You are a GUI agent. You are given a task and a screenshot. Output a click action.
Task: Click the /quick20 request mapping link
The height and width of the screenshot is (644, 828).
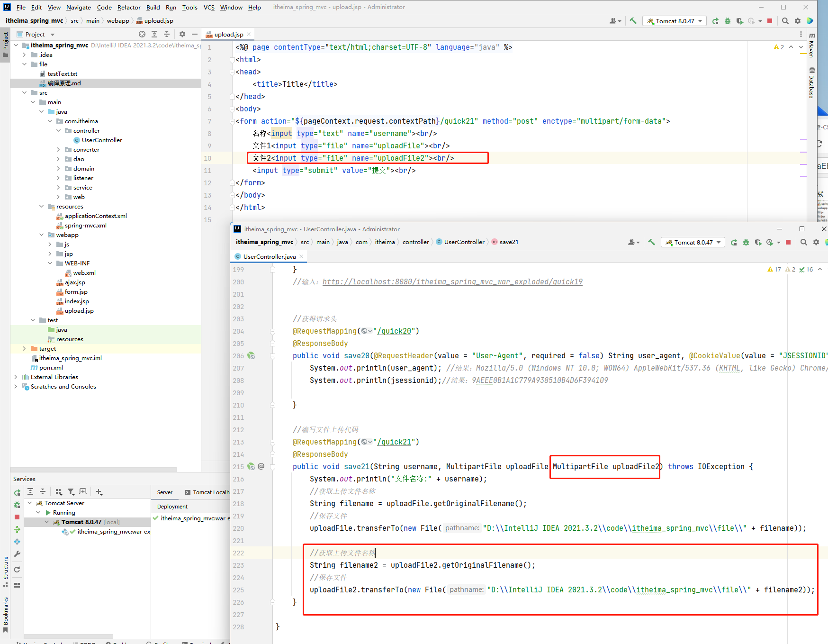394,331
